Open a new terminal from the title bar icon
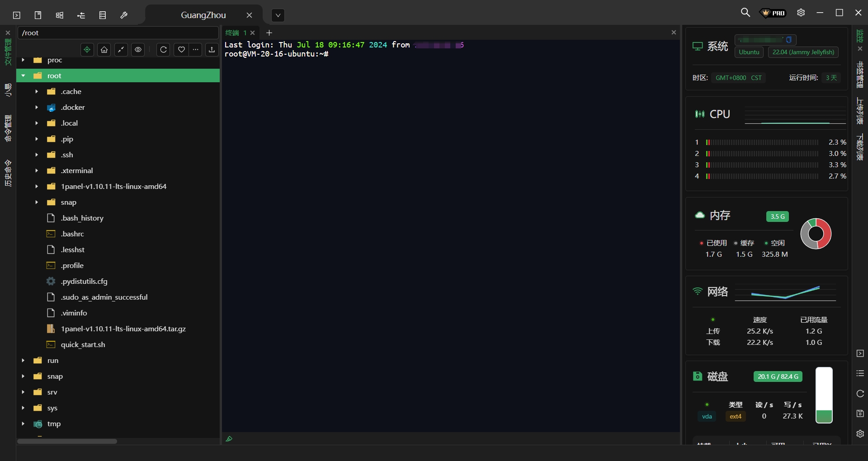 tap(17, 15)
